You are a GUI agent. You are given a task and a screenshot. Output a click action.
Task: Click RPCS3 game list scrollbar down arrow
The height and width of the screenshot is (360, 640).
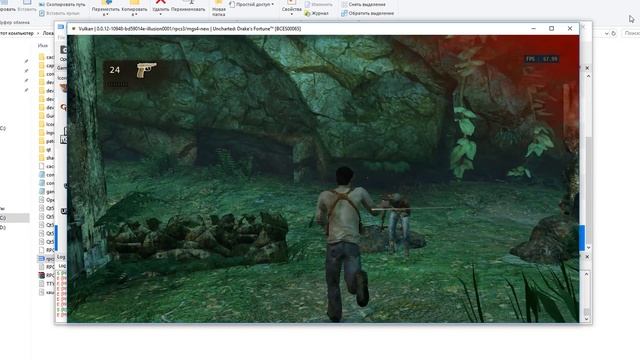tap(588, 248)
